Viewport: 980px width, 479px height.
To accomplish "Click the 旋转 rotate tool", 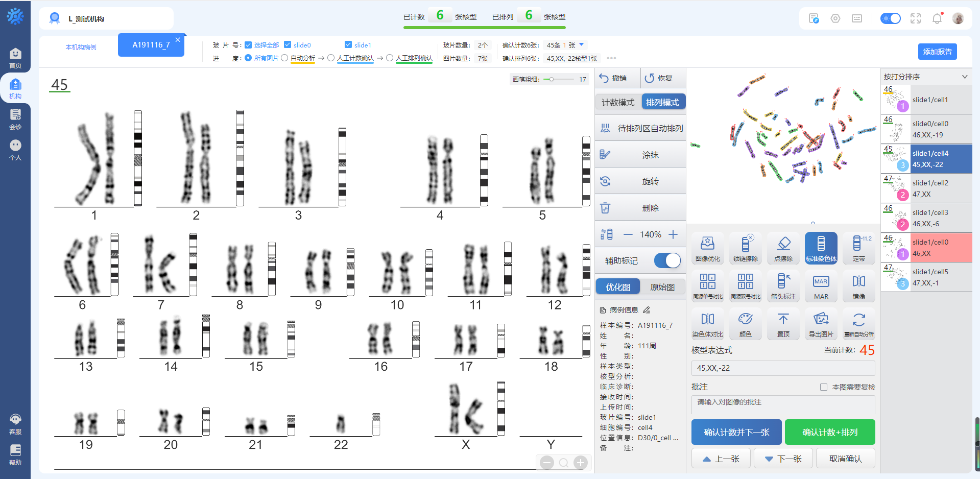I will coord(640,181).
